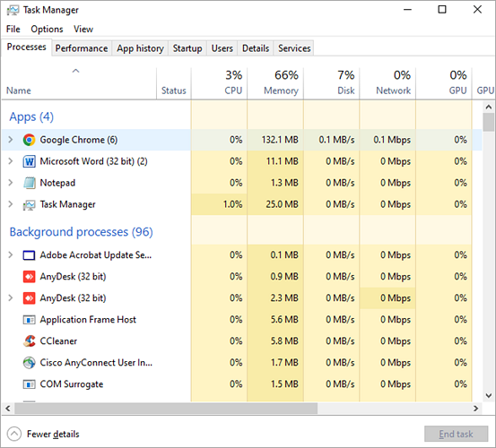Select the COM Surrogate process row

click(x=241, y=384)
